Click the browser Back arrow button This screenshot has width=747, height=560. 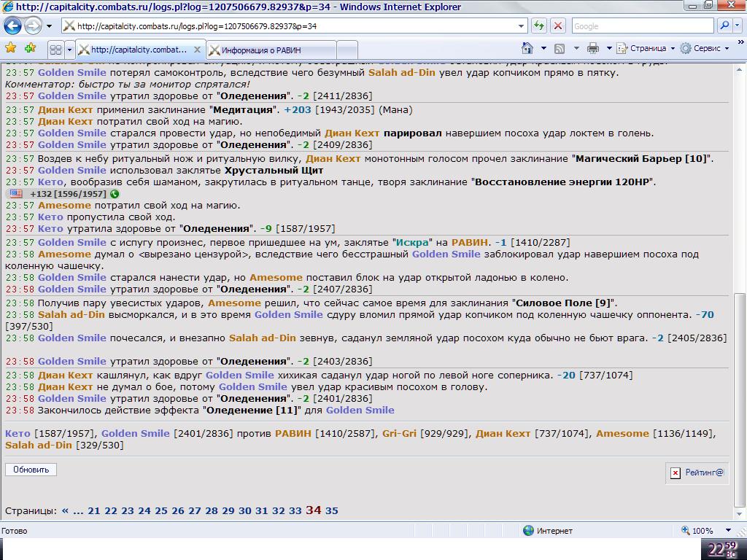pyautogui.click(x=13, y=26)
